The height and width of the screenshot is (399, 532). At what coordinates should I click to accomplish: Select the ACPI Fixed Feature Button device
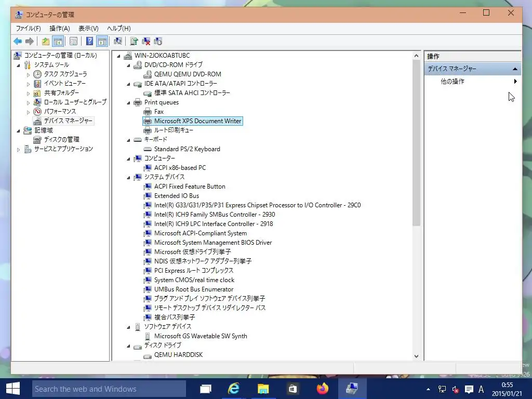(x=190, y=187)
